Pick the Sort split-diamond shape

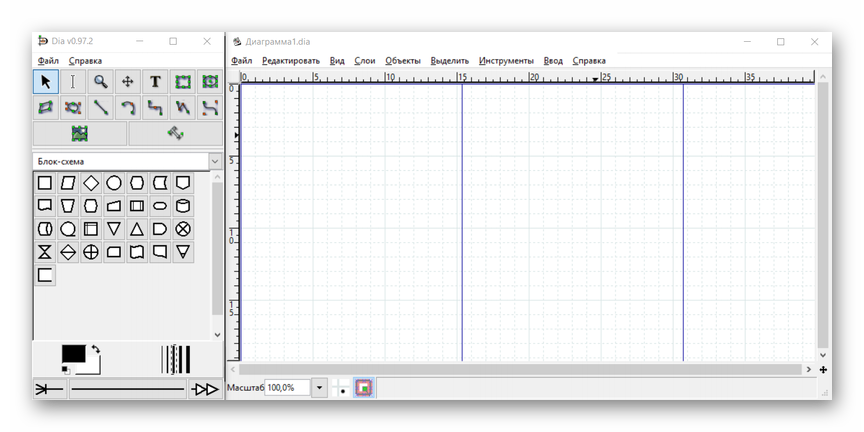68,252
